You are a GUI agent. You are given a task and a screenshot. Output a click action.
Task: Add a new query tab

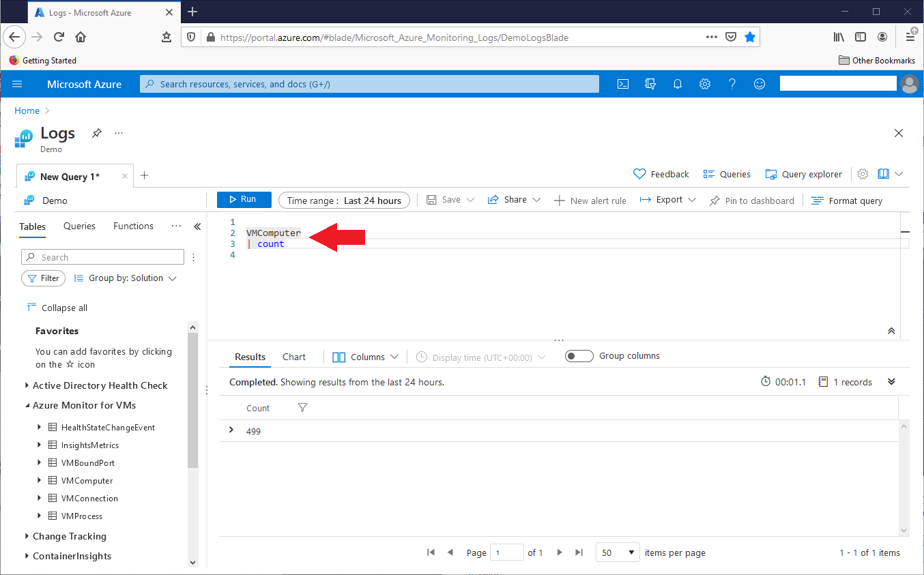144,175
